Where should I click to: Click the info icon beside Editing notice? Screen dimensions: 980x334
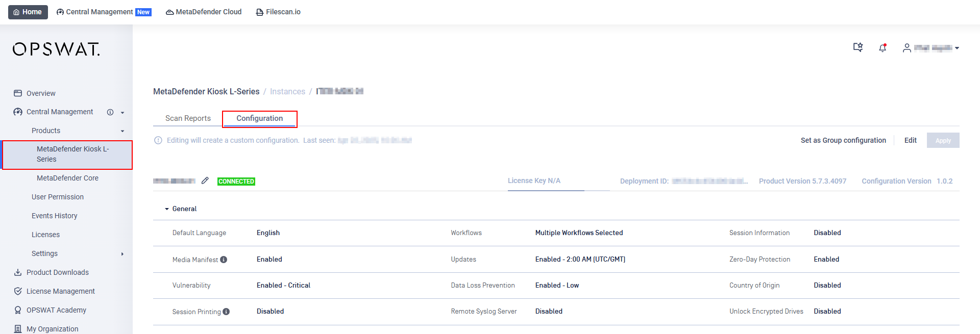[158, 140]
